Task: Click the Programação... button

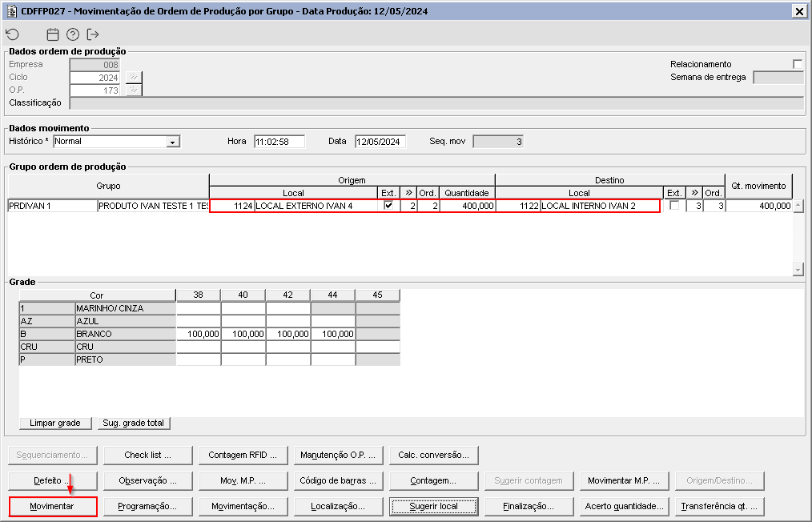Action: point(147,507)
